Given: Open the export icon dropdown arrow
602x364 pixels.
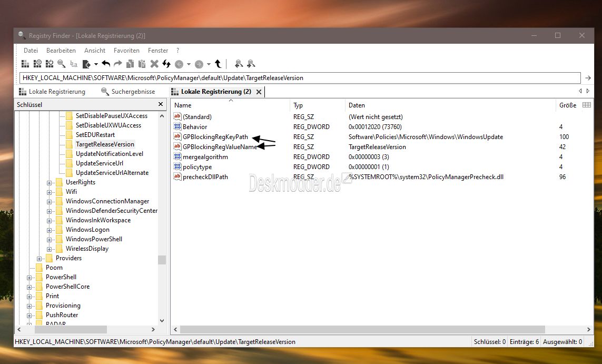Looking at the screenshot, I should point(96,64).
